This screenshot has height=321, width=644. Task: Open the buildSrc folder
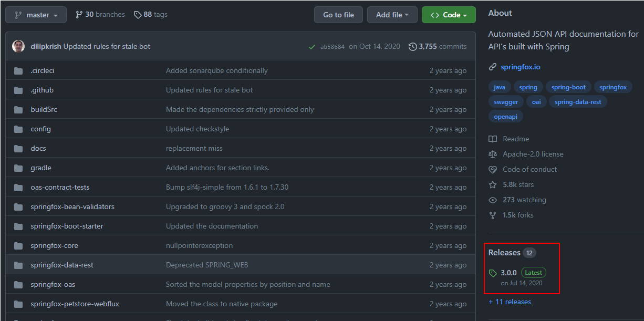coord(44,109)
